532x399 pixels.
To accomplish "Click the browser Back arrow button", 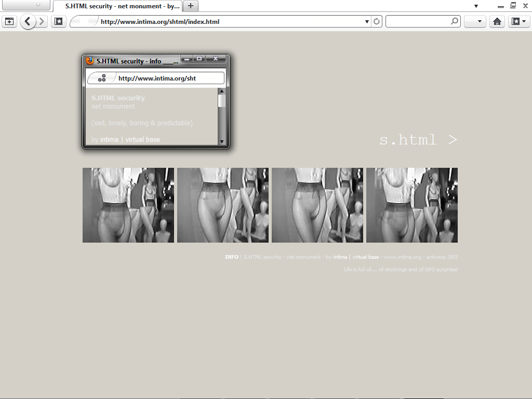I will [x=28, y=22].
